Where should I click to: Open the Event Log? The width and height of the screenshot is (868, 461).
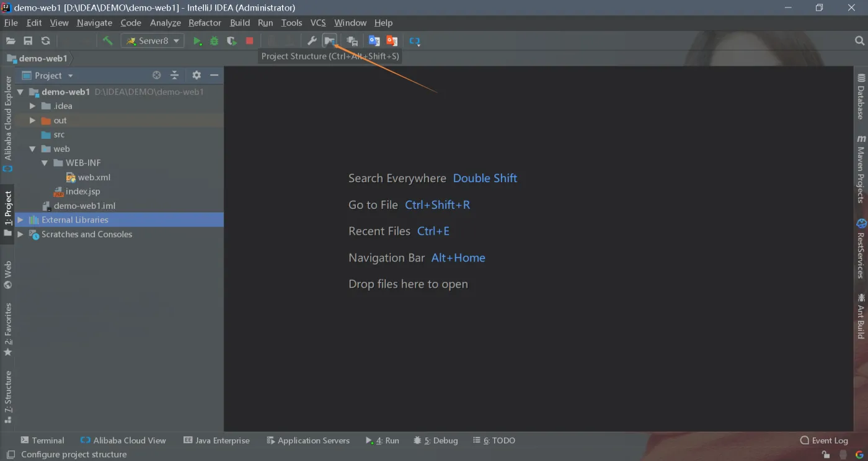tap(824, 441)
